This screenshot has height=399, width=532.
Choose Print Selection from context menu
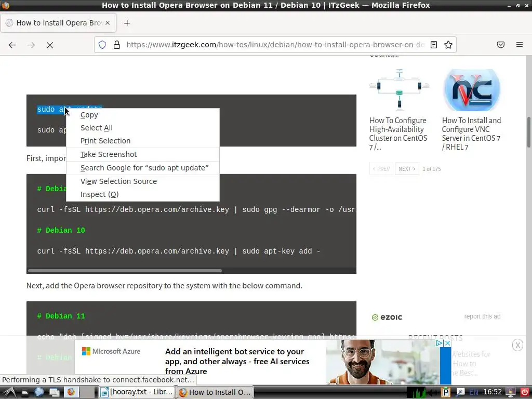(x=142, y=141)
